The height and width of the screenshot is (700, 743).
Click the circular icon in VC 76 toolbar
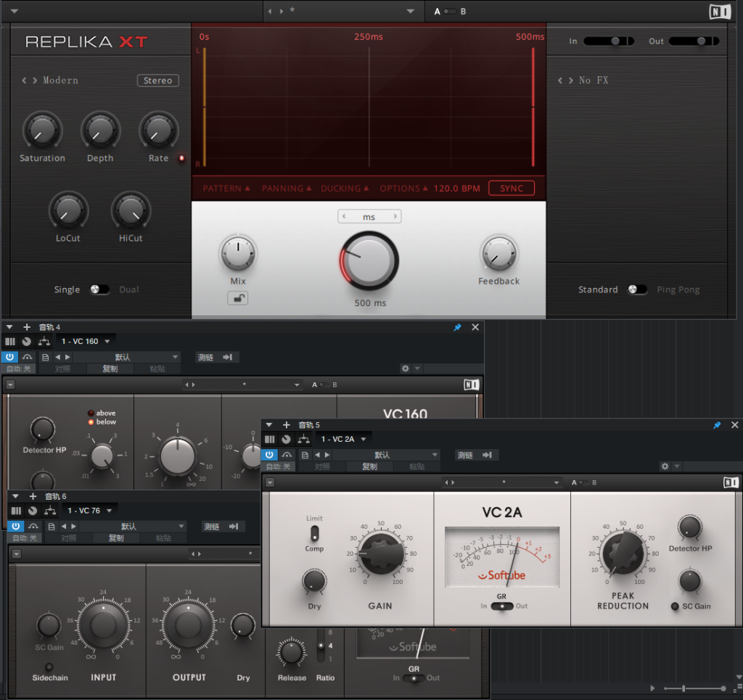point(33,511)
